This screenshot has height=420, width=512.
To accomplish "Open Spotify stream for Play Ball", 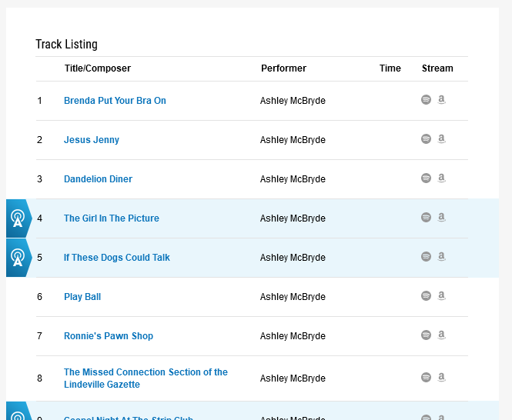I will tap(426, 295).
